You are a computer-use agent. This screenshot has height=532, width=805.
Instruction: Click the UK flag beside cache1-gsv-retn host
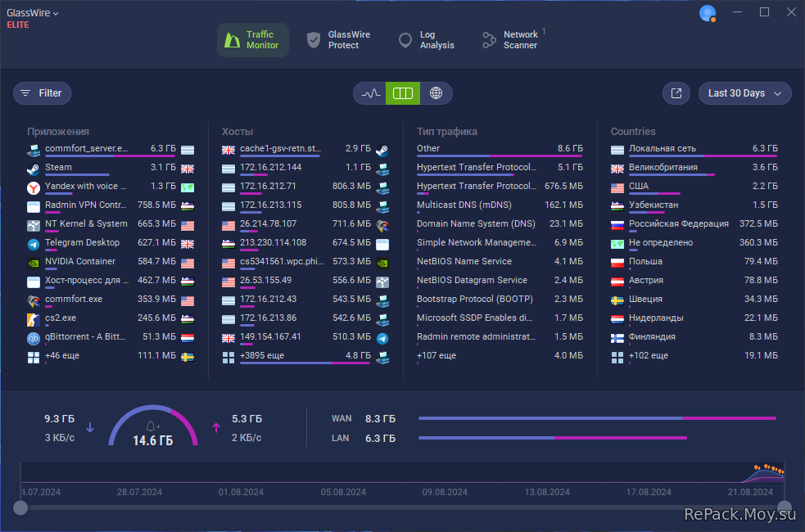pyautogui.click(x=228, y=151)
